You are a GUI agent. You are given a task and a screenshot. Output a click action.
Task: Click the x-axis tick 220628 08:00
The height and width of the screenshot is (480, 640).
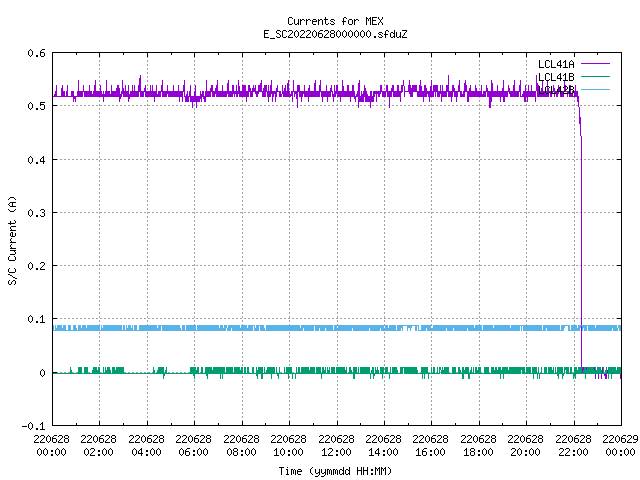(241, 446)
